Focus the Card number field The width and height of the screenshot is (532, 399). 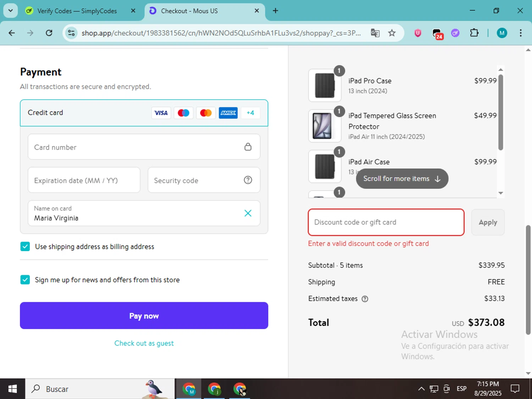tap(144, 147)
